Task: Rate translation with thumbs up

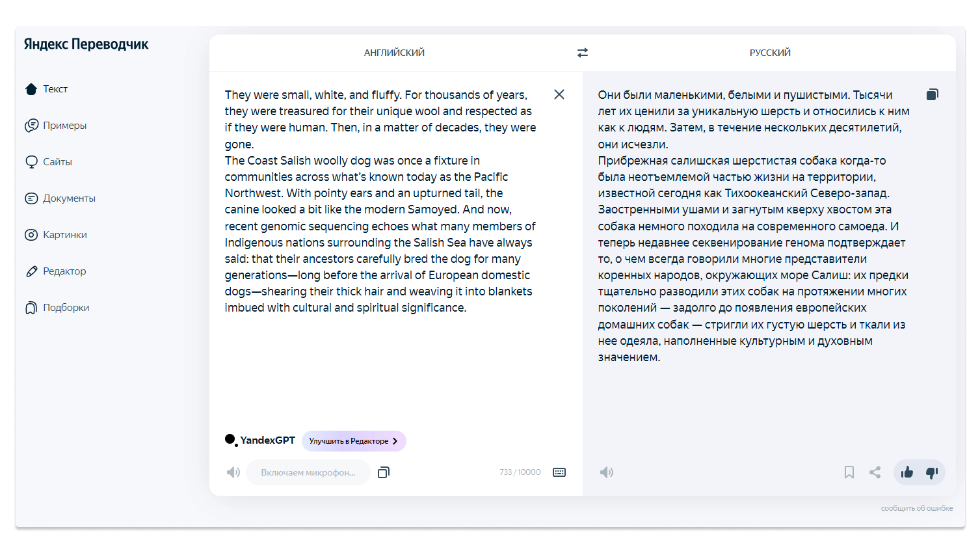Action: [x=907, y=472]
